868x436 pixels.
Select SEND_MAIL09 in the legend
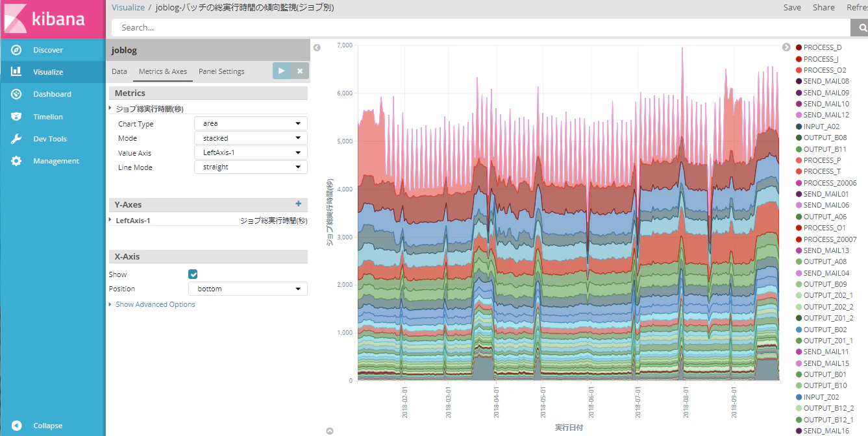(x=826, y=93)
